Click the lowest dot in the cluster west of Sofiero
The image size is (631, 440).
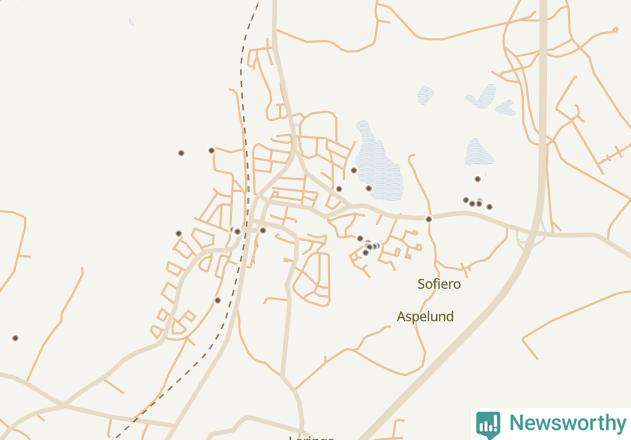point(365,253)
